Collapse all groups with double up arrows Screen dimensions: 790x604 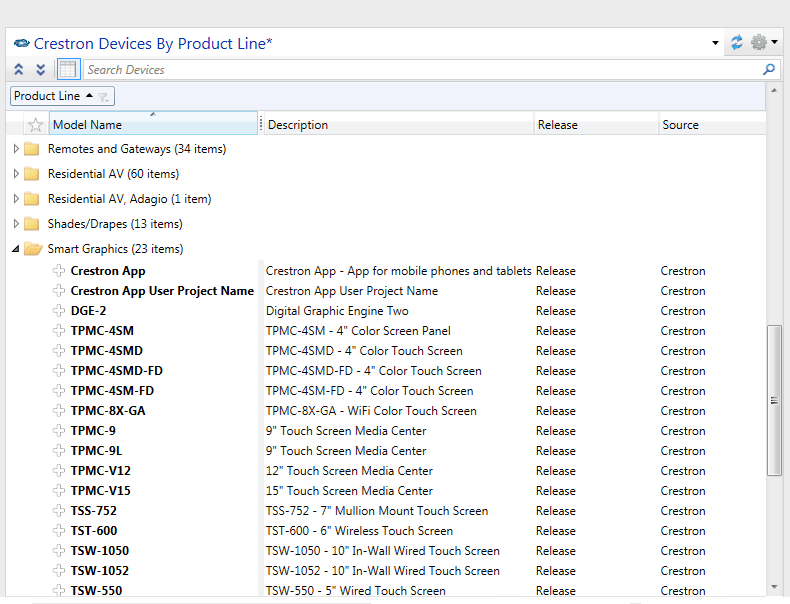pyautogui.click(x=19, y=70)
